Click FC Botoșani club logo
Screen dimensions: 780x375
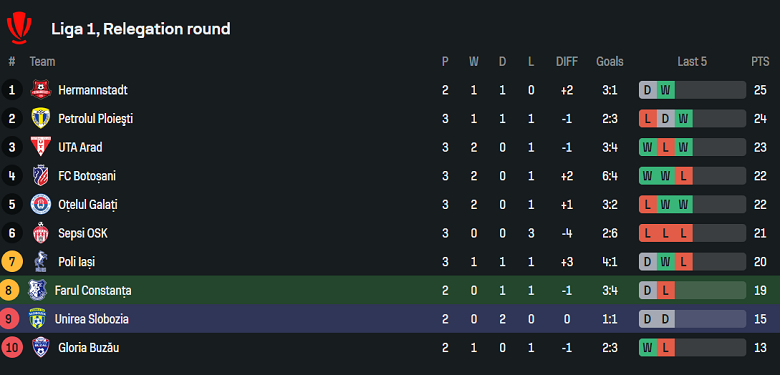(40, 176)
